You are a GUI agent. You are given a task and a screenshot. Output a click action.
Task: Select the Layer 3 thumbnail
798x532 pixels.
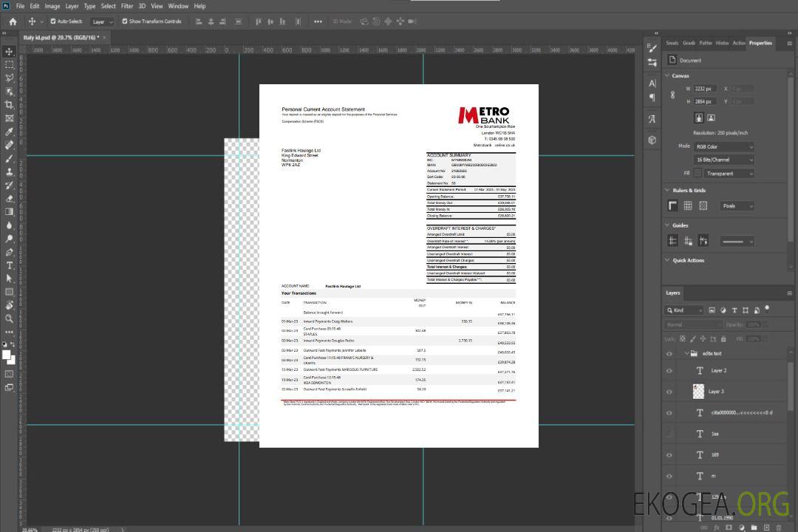pos(698,392)
